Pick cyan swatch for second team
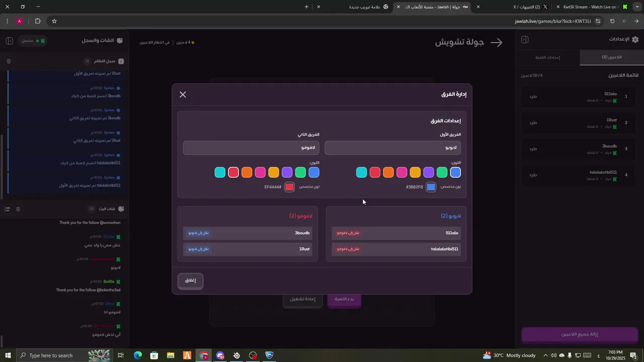This screenshot has width=644, height=362. click(220, 172)
